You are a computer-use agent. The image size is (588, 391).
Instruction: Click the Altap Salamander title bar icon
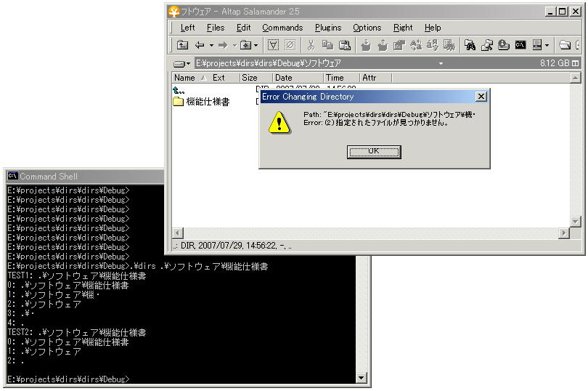(173, 12)
